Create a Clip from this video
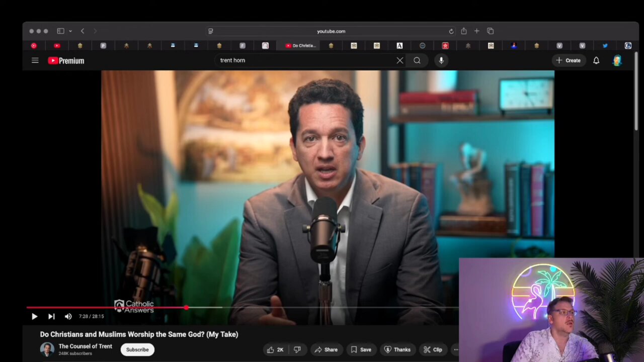This screenshot has height=362, width=644. pos(433,349)
